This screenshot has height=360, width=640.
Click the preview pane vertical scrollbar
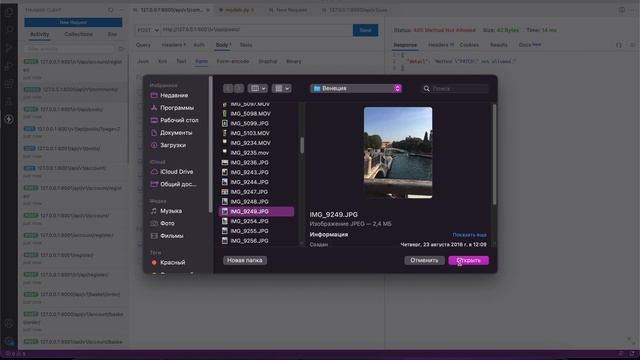pyautogui.click(x=494, y=154)
